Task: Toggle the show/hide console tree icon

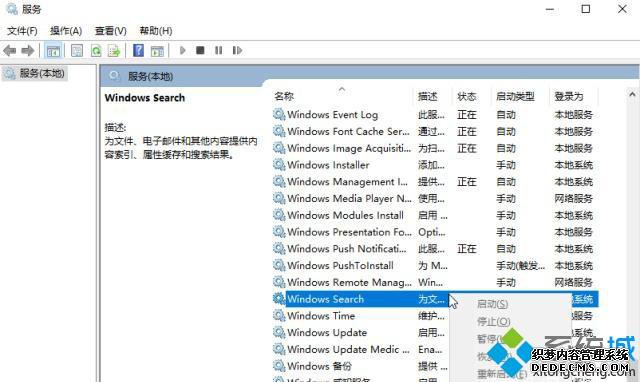Action: (x=53, y=51)
